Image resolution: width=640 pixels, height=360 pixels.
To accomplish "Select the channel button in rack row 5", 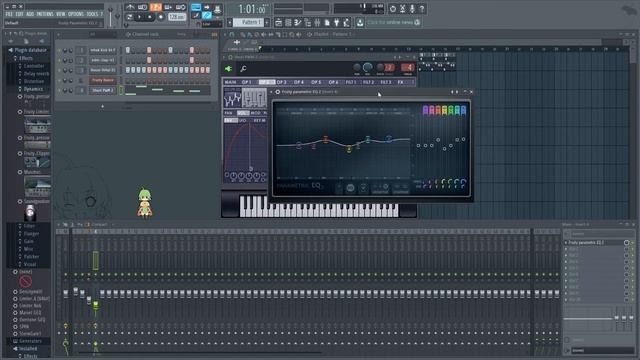I will pos(103,91).
